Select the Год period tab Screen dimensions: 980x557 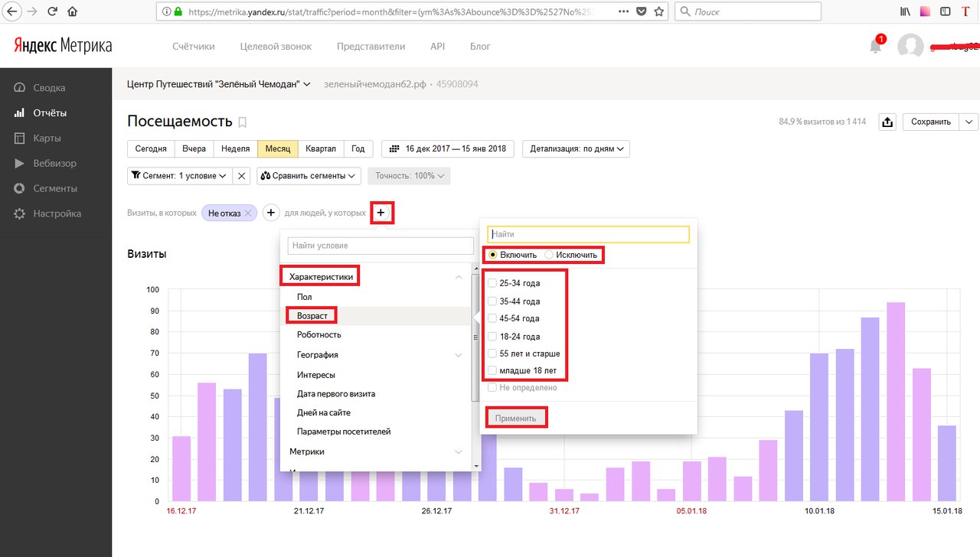pyautogui.click(x=358, y=148)
